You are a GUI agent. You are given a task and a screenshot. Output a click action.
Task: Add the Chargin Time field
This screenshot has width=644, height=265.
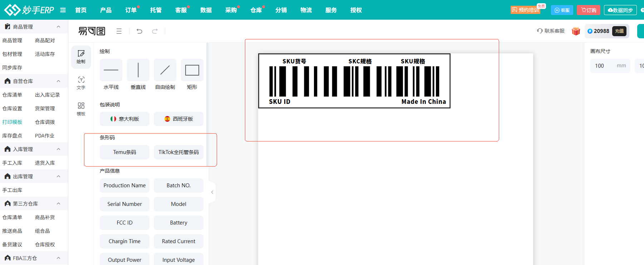(x=124, y=241)
